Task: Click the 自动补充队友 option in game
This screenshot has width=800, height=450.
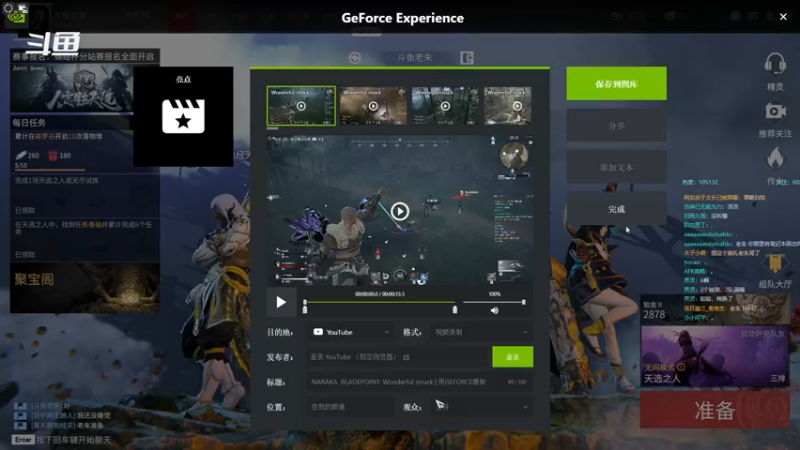Action: click(763, 334)
